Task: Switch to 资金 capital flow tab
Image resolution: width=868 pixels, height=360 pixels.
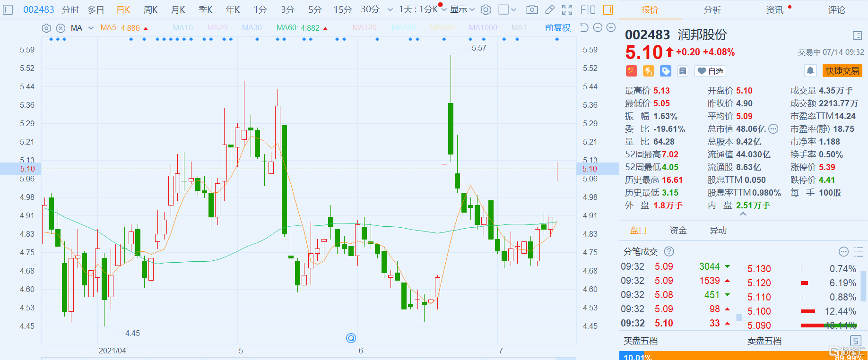Action: 678,231
